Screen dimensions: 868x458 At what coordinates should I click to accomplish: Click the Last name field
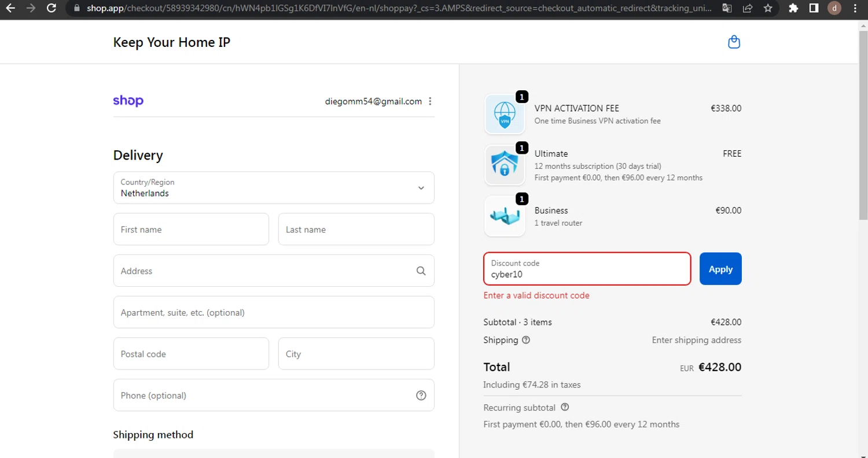click(356, 229)
